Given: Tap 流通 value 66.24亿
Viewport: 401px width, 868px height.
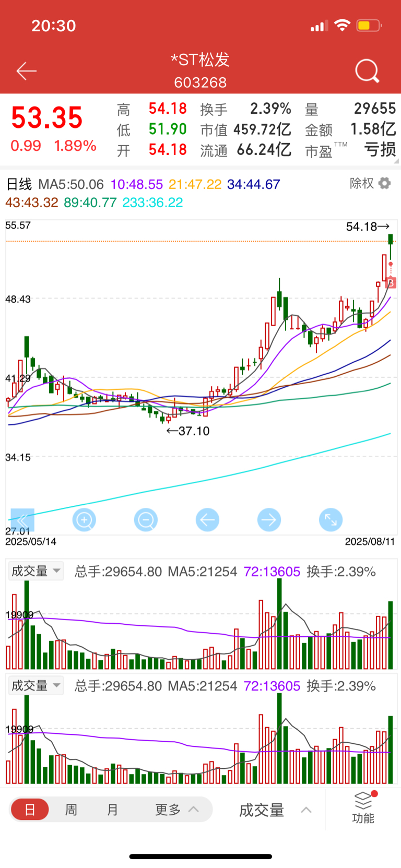Looking at the screenshot, I should (264, 150).
